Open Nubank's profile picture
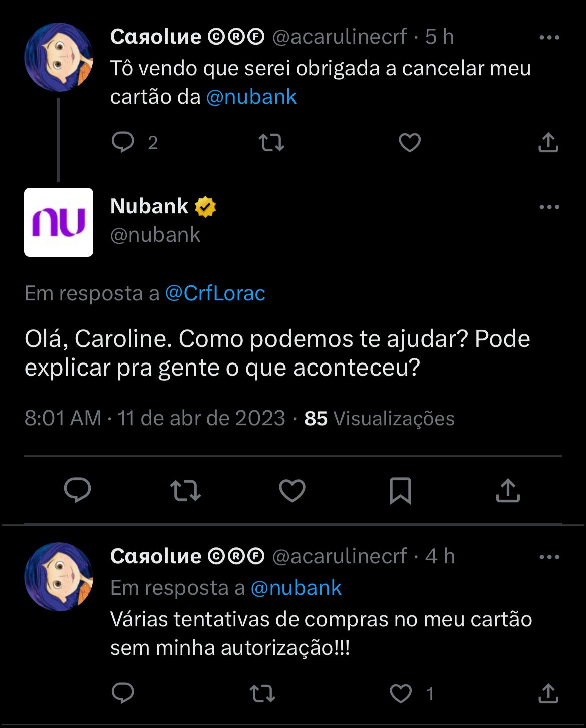586x728 pixels. (59, 222)
